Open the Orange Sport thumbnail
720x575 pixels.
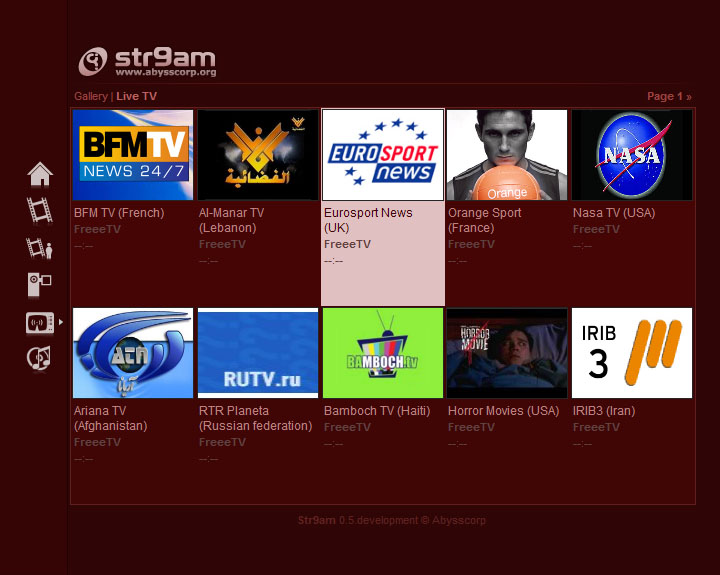507,155
